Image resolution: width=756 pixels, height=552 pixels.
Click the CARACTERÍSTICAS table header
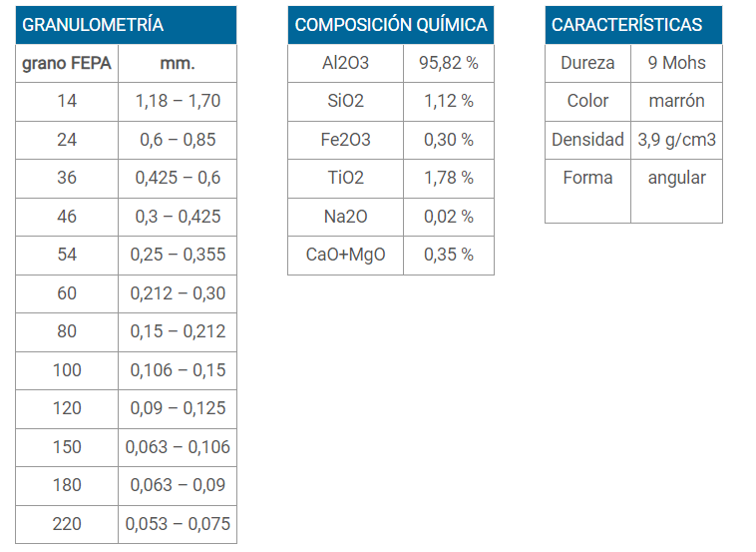point(633,25)
